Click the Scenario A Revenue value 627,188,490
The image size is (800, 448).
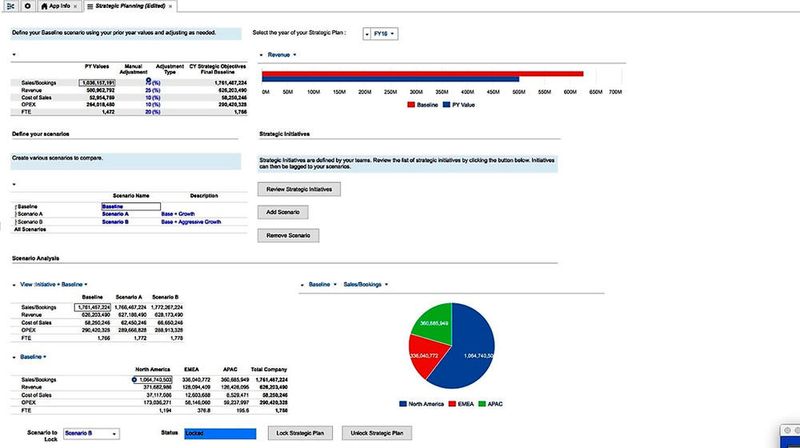[x=130, y=315]
